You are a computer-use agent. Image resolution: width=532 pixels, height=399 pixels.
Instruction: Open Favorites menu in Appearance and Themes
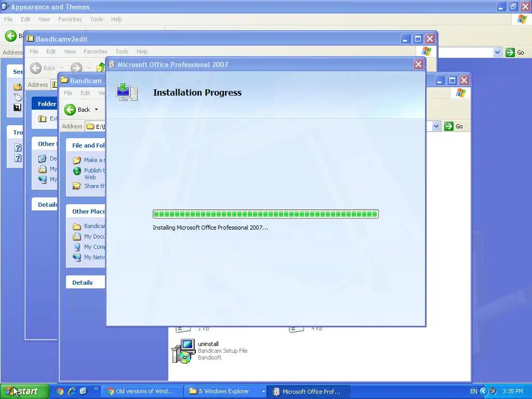[70, 19]
